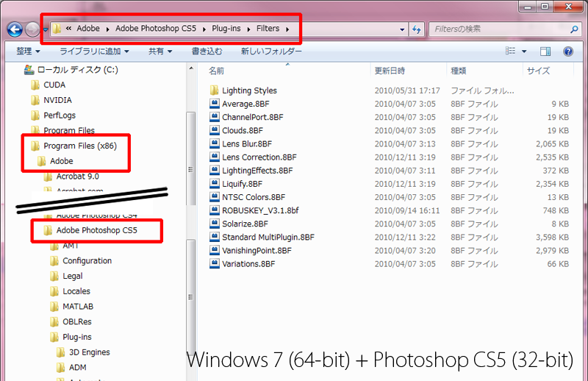Open the 整理 menu
Image resolution: width=588 pixels, height=381 pixels.
(x=28, y=51)
